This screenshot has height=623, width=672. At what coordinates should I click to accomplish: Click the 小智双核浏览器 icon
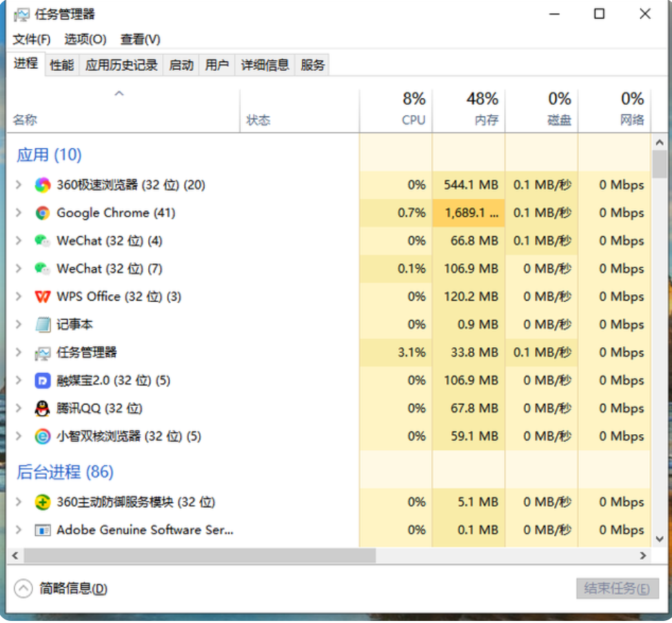point(43,436)
